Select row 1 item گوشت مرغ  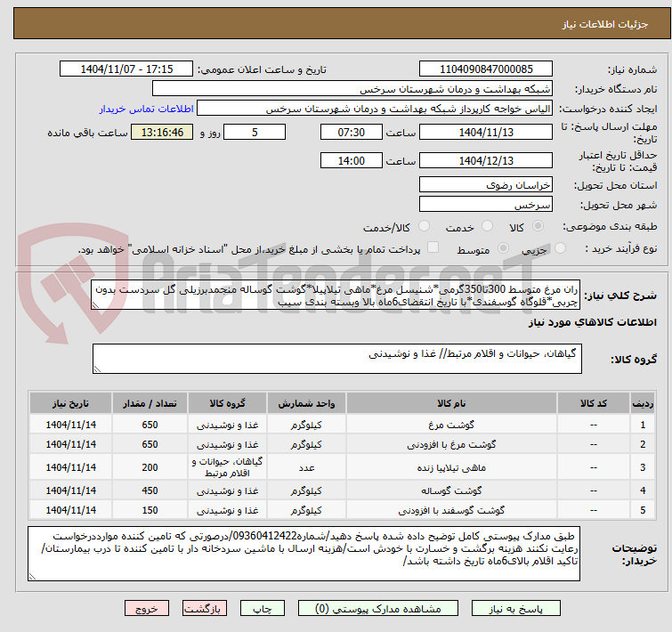coord(451,425)
